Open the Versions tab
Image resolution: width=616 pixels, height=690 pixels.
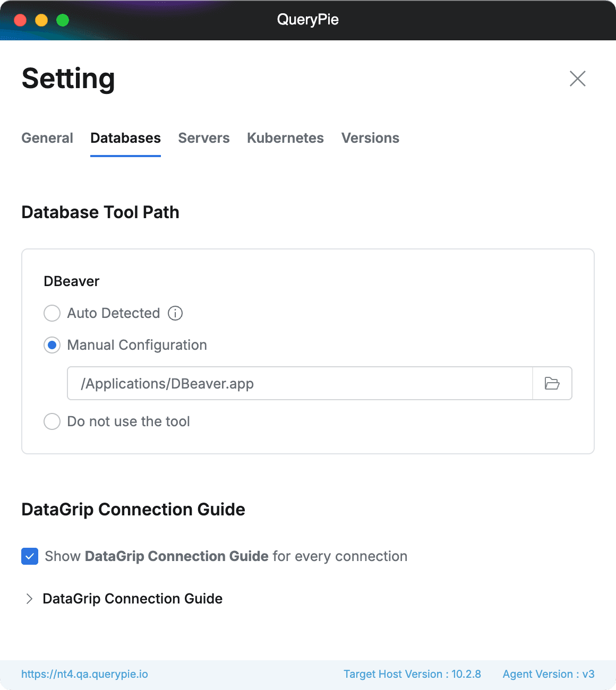(x=370, y=138)
